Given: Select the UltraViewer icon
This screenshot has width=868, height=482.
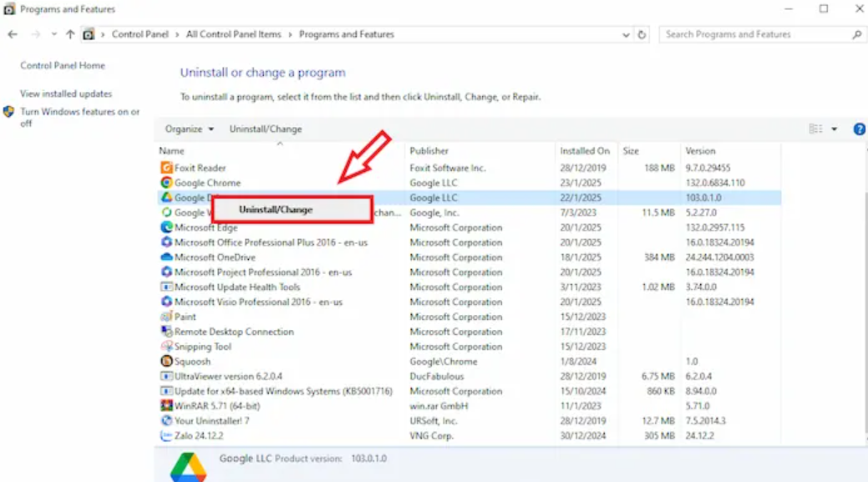Looking at the screenshot, I should [166, 376].
